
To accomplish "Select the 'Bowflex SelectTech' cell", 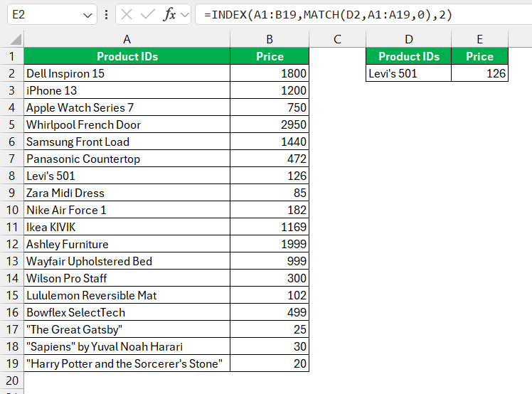I will pyautogui.click(x=127, y=312).
